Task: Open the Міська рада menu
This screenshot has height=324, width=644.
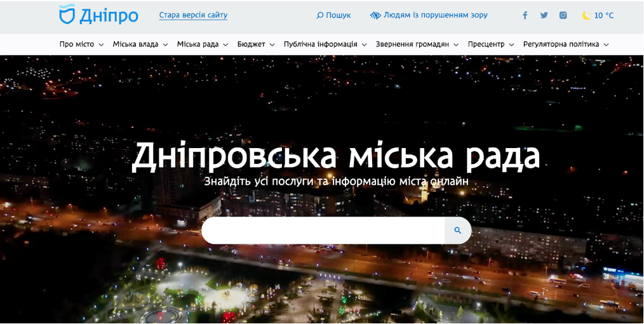Action: [x=198, y=44]
